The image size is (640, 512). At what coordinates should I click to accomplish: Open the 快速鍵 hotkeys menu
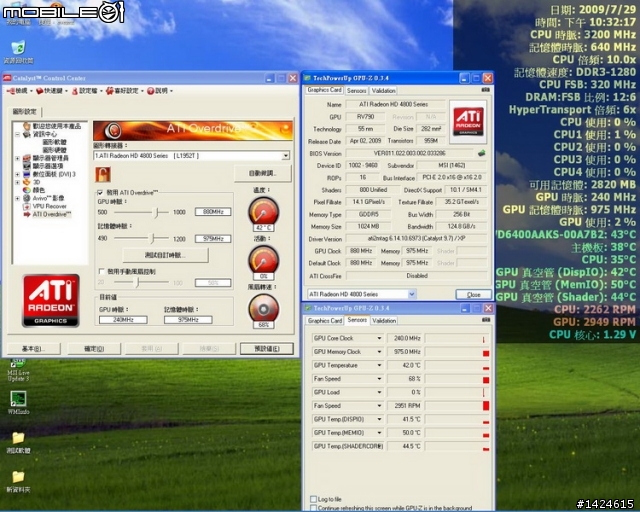pyautogui.click(x=51, y=91)
